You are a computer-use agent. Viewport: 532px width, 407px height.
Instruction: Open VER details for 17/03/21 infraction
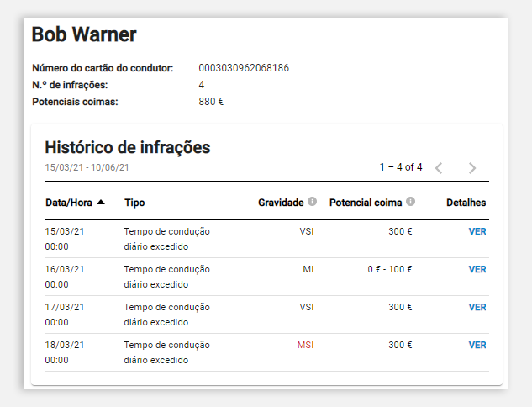477,307
